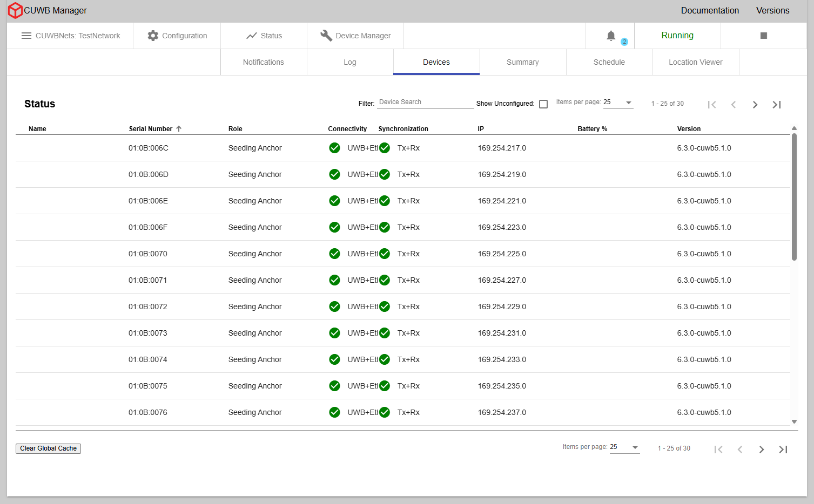The height and width of the screenshot is (504, 814).
Task: Sort by the Battery % column header
Action: pos(592,129)
